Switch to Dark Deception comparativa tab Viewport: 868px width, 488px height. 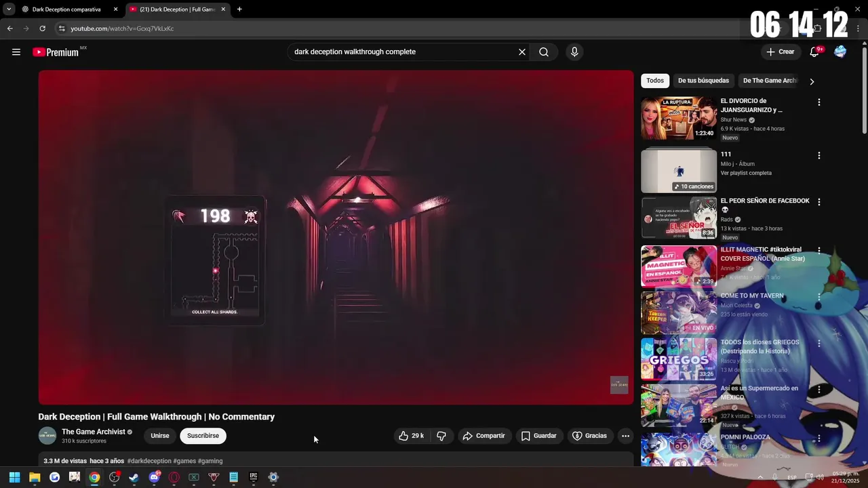click(x=66, y=9)
